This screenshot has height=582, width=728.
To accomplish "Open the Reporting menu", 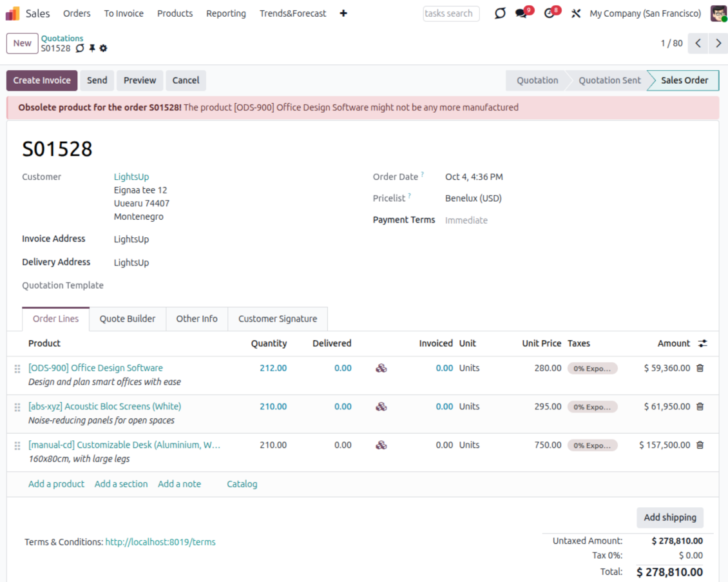I will tap(225, 14).
